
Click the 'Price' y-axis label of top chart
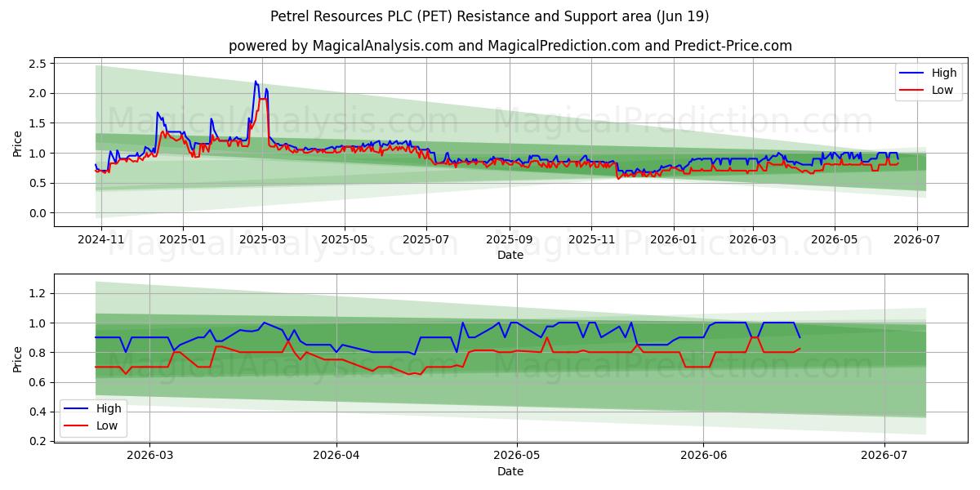pyautogui.click(x=18, y=142)
